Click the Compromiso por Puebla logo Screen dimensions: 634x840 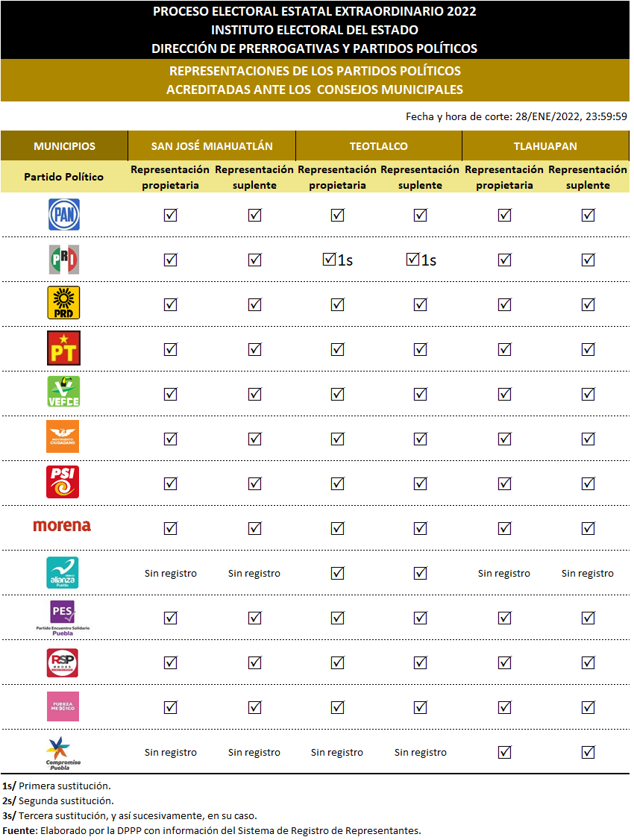click(63, 753)
